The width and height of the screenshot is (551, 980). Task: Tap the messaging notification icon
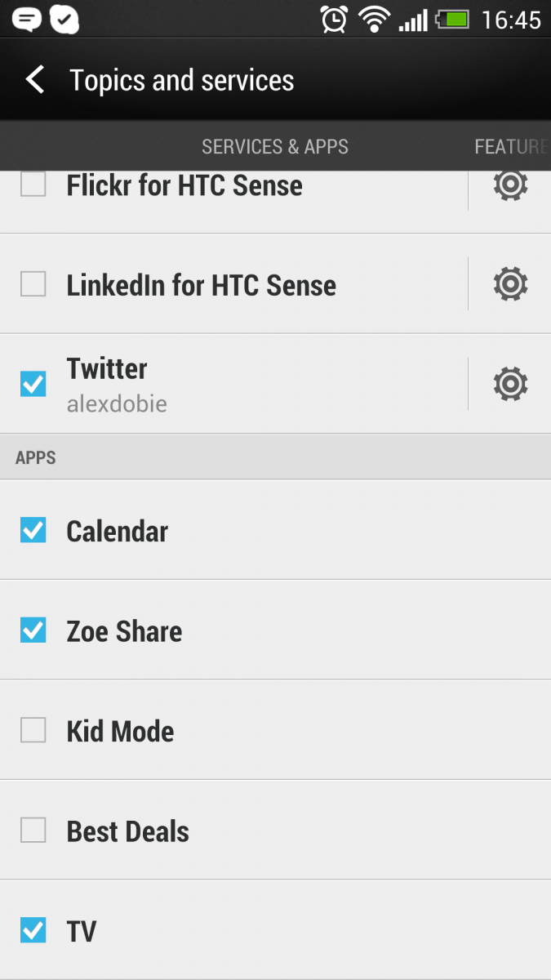pos(27,18)
